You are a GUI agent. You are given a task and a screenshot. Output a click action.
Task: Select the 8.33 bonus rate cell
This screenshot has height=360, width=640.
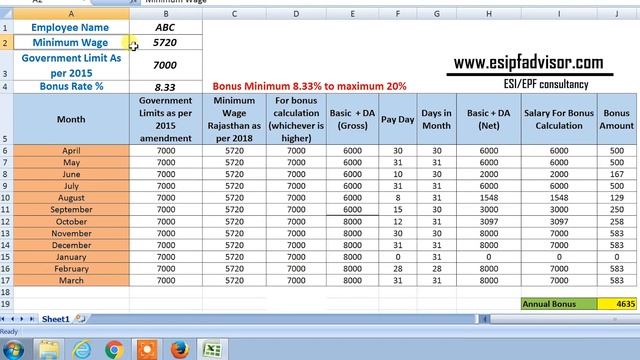click(x=166, y=87)
